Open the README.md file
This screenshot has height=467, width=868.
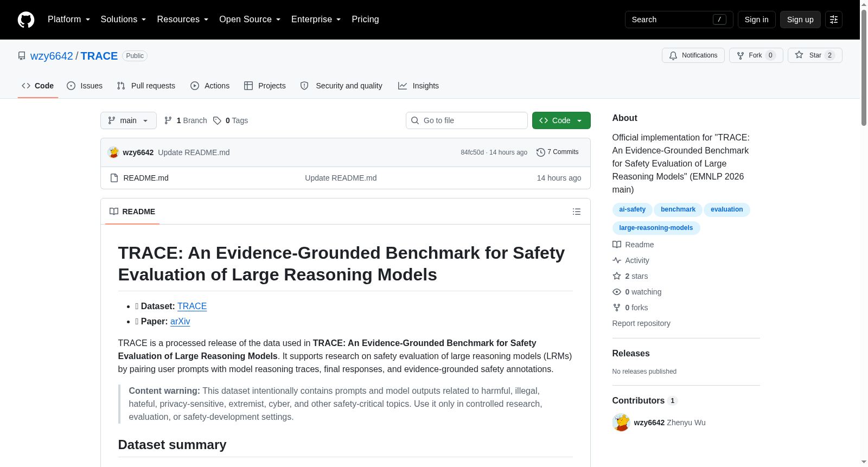(146, 178)
